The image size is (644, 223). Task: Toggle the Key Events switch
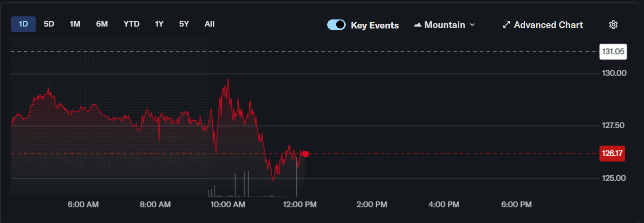coord(336,25)
